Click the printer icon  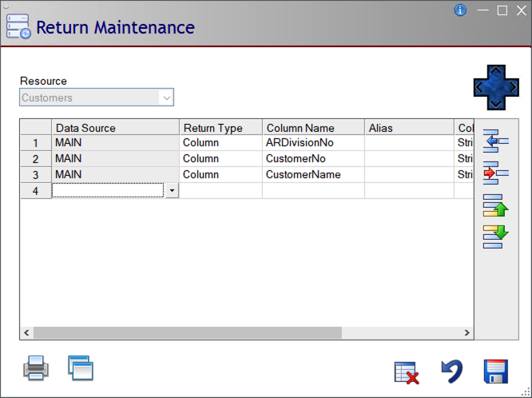click(x=36, y=368)
